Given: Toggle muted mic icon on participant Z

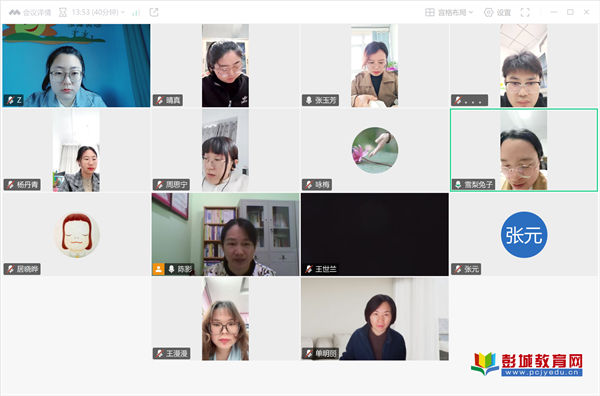Looking at the screenshot, I should pos(10,101).
